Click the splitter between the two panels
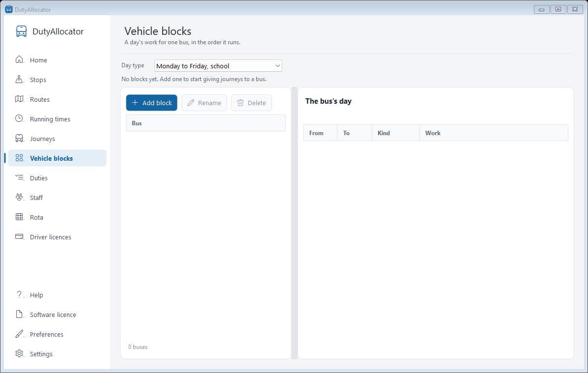 point(294,223)
